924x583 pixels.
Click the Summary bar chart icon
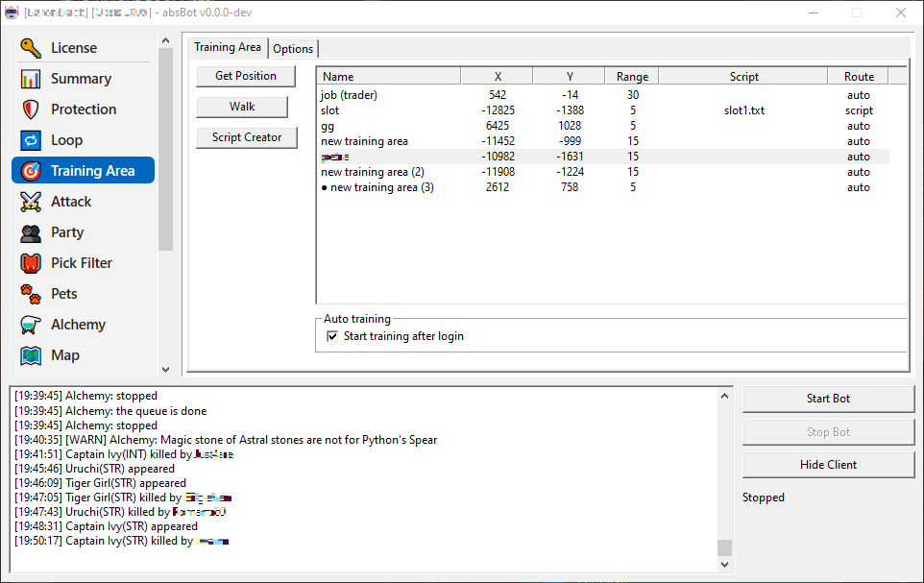(31, 79)
